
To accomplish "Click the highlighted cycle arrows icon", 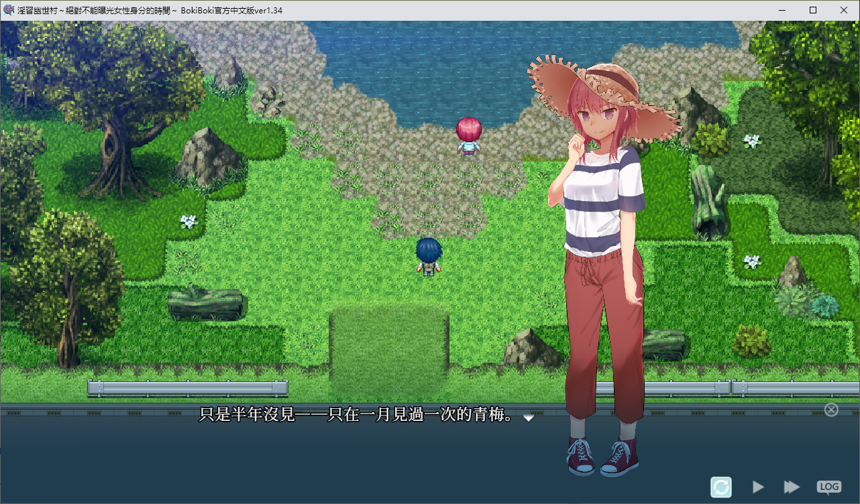I will click(x=721, y=487).
